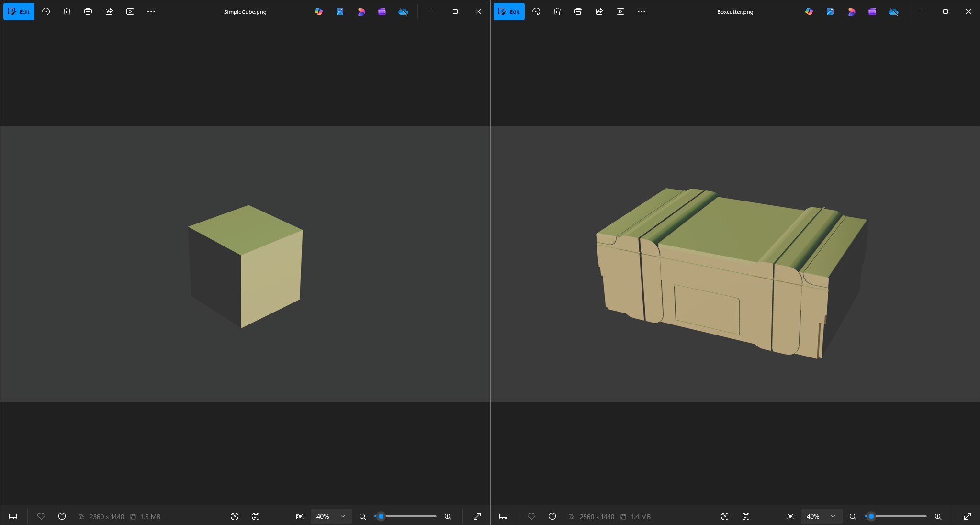Start a slideshow of SimpleCube.png
Image resolution: width=980 pixels, height=525 pixels.
click(x=129, y=11)
